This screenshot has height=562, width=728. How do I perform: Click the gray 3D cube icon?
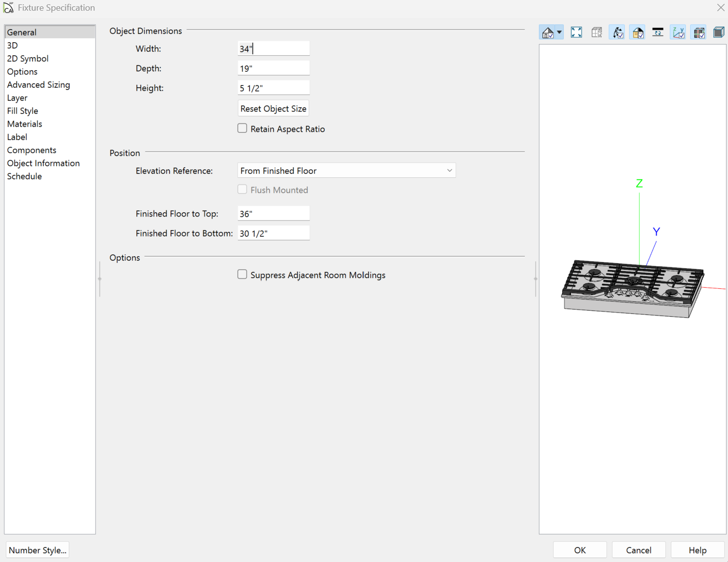pyautogui.click(x=718, y=32)
